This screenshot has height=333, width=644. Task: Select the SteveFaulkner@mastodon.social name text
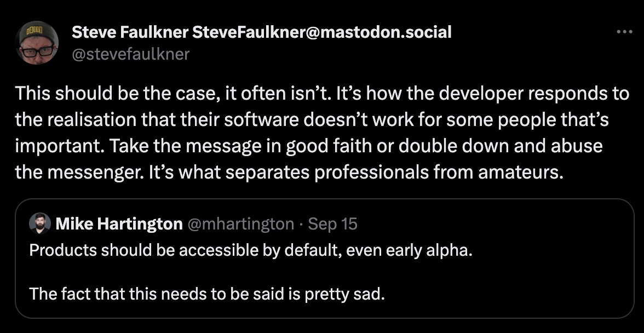(x=321, y=32)
